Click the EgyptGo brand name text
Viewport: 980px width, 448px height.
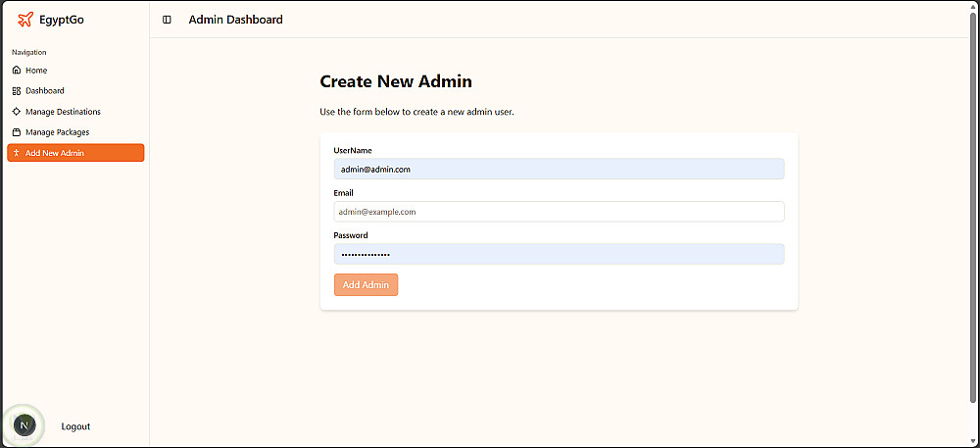62,20
